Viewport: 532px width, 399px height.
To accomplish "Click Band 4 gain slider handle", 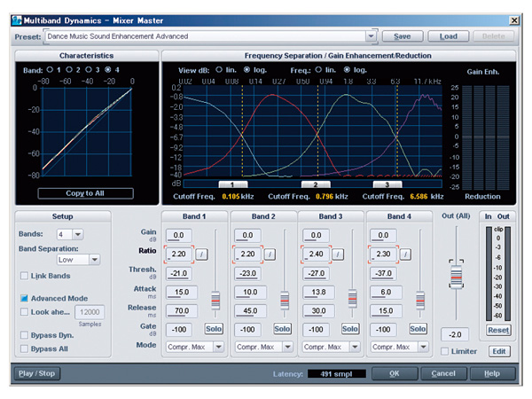I will [420, 301].
